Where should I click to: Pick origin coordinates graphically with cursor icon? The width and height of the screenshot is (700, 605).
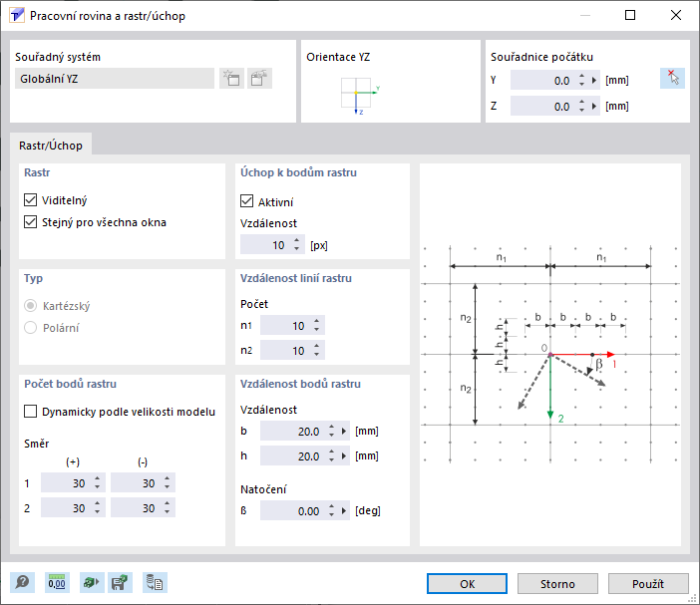tap(672, 78)
